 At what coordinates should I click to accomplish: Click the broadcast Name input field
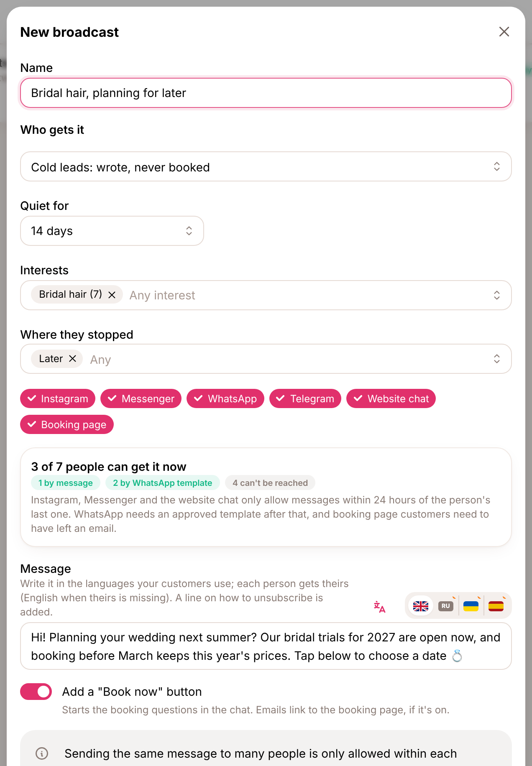tap(266, 93)
